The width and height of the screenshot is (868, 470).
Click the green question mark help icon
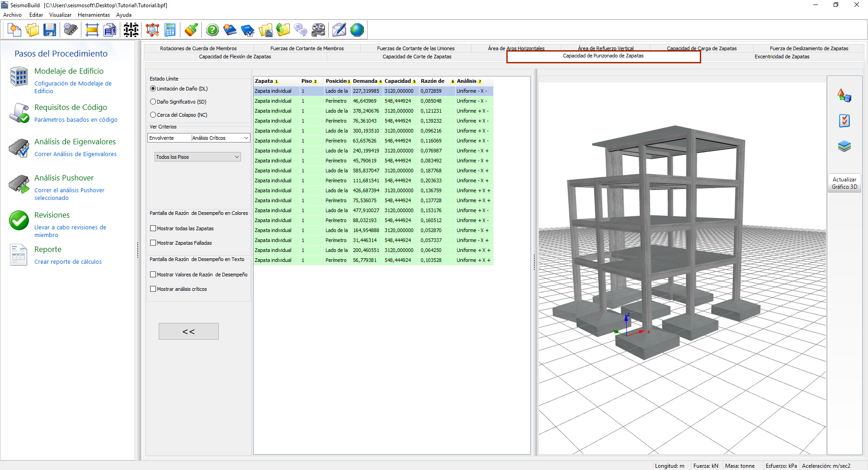pyautogui.click(x=212, y=30)
